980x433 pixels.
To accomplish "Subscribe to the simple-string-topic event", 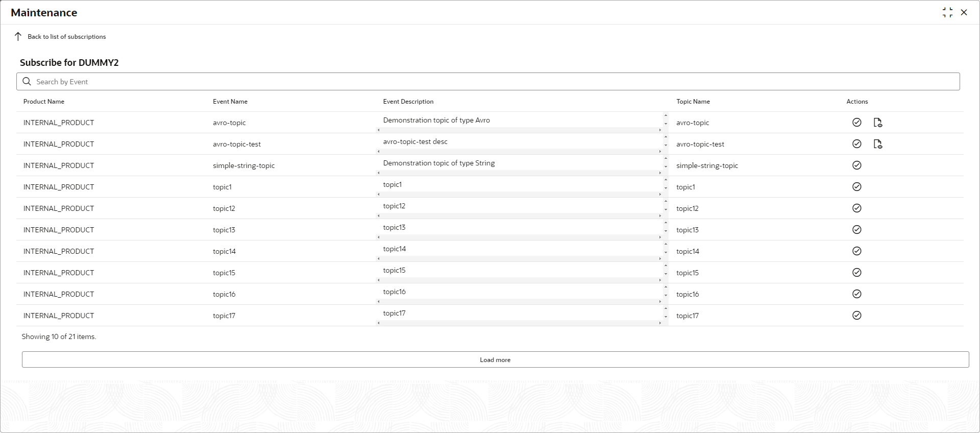I will pos(856,165).
